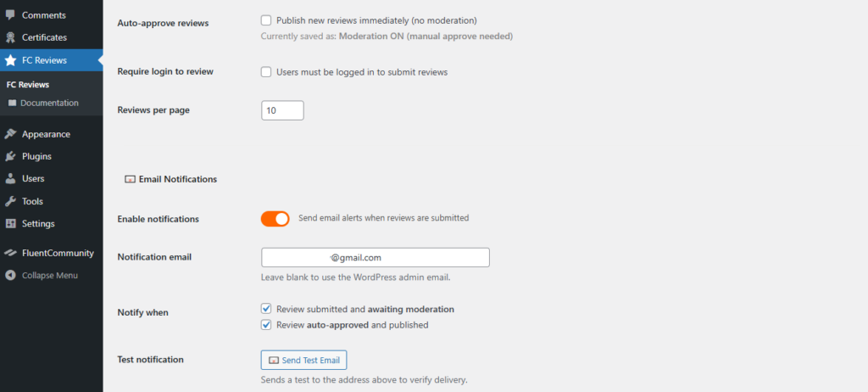Turn off the Enable notifications switch

point(275,218)
